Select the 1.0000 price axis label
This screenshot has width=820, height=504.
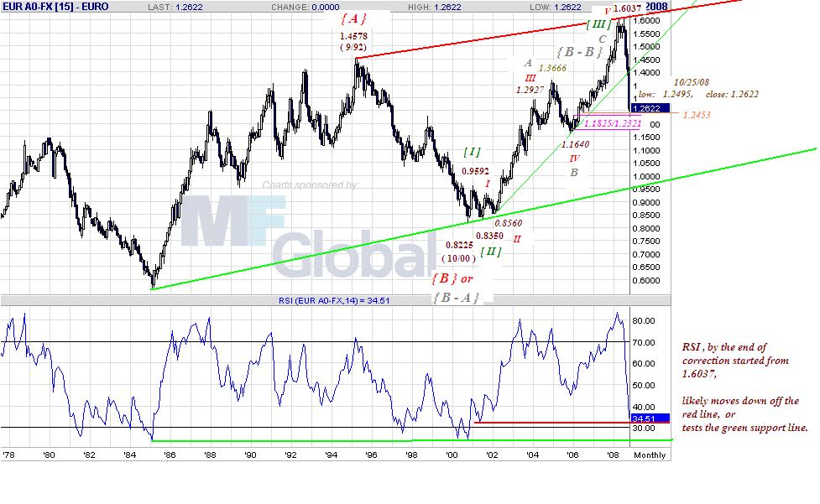click(x=646, y=177)
